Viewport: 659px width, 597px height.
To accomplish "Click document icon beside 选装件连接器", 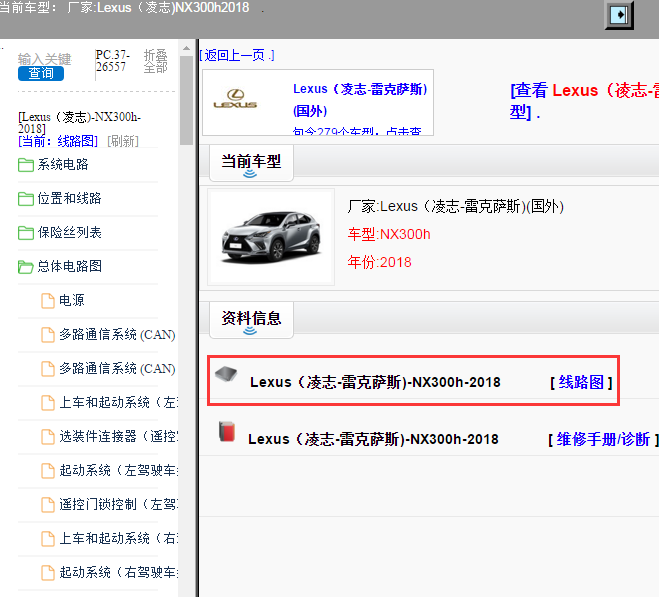I will [48, 437].
